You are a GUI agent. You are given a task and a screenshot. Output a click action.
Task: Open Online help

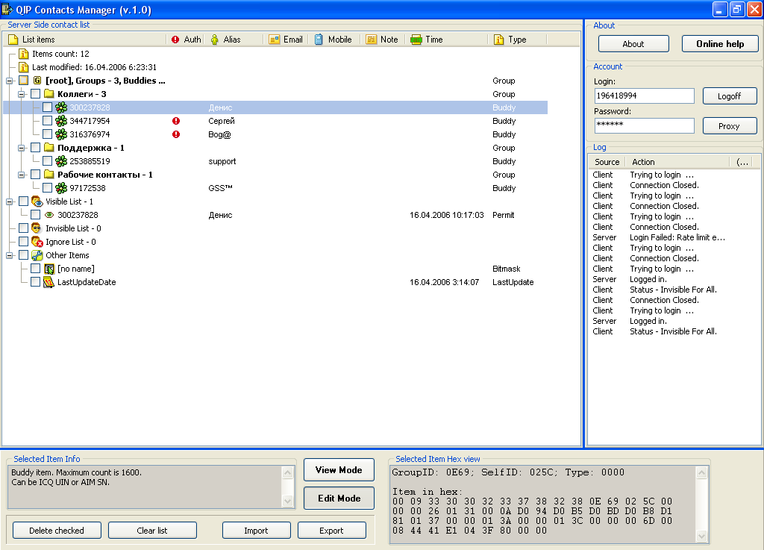point(720,44)
